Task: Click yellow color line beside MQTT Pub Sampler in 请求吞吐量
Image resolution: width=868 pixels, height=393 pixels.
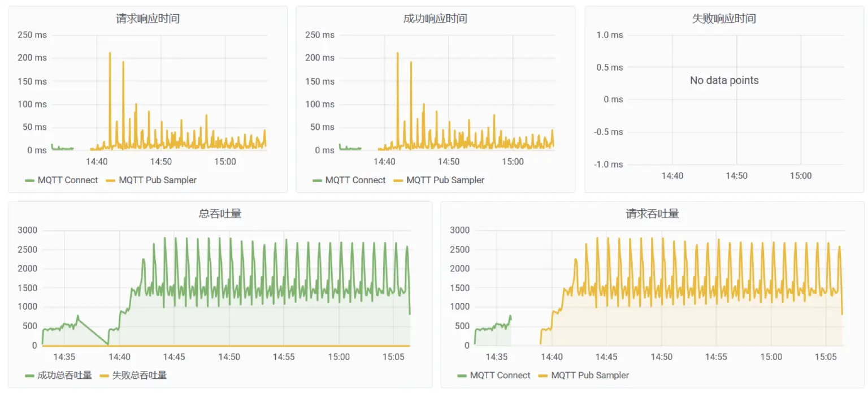Action: 543,375
